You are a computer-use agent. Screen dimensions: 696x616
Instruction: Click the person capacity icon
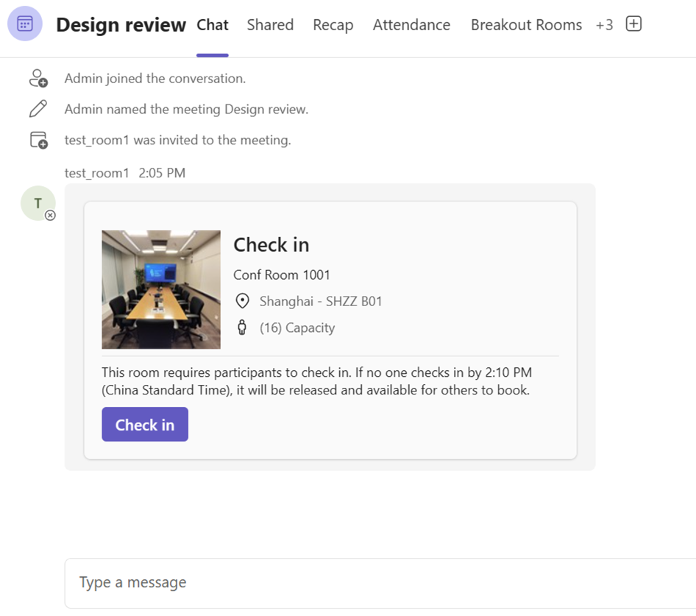(x=242, y=328)
